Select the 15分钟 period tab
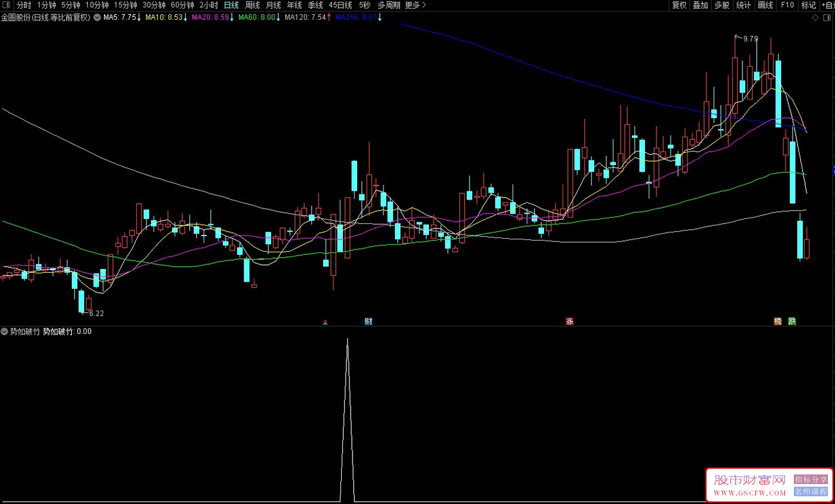835x504 pixels. coord(125,5)
